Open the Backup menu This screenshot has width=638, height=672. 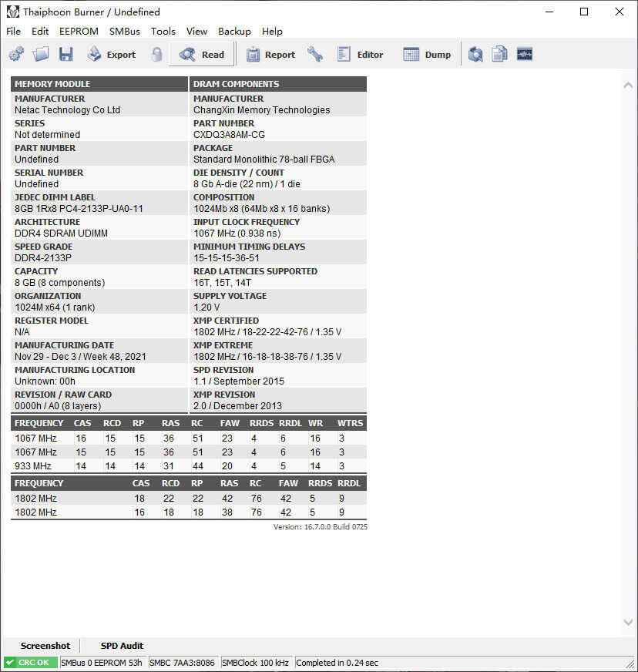234,32
